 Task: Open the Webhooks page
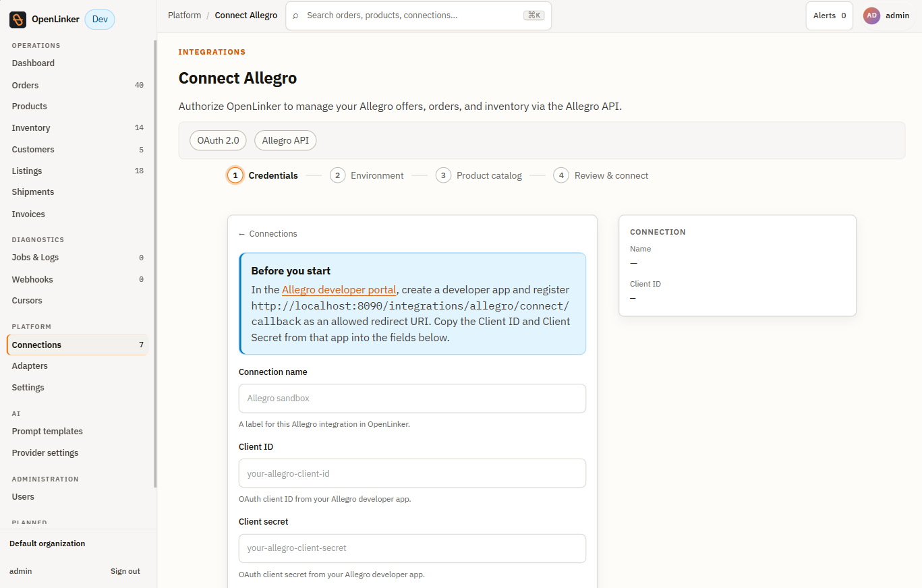(78, 279)
